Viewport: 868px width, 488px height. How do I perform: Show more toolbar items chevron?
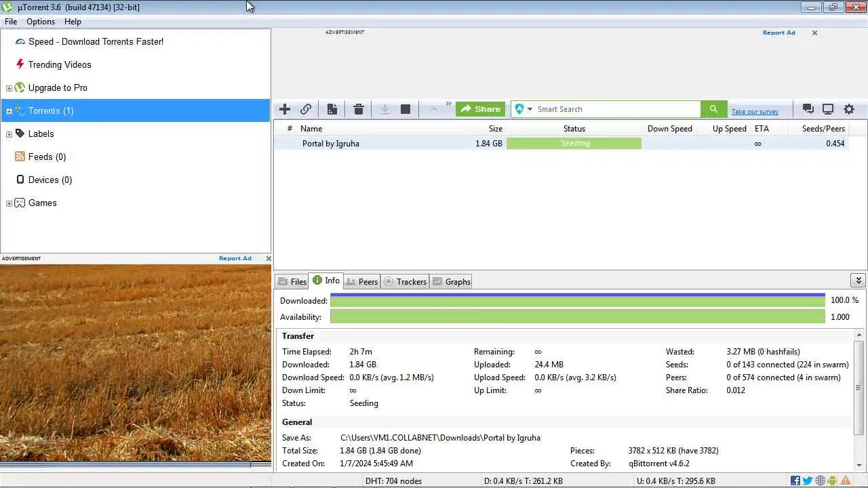[448, 104]
